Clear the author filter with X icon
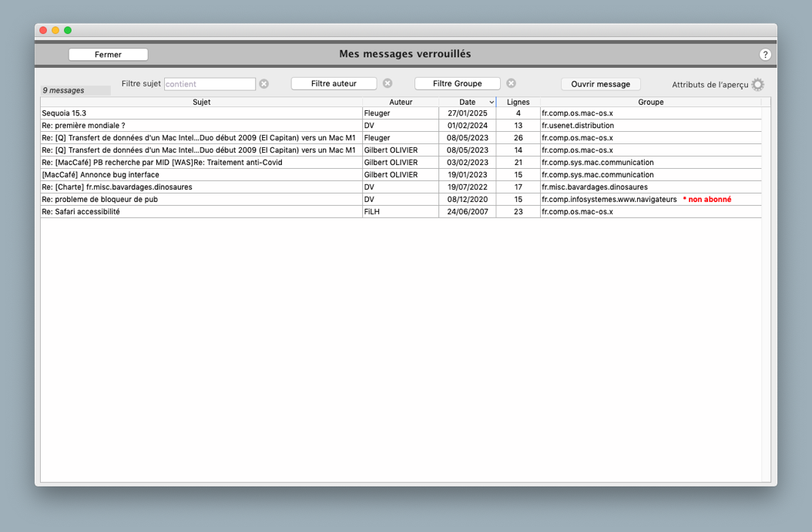 [388, 83]
